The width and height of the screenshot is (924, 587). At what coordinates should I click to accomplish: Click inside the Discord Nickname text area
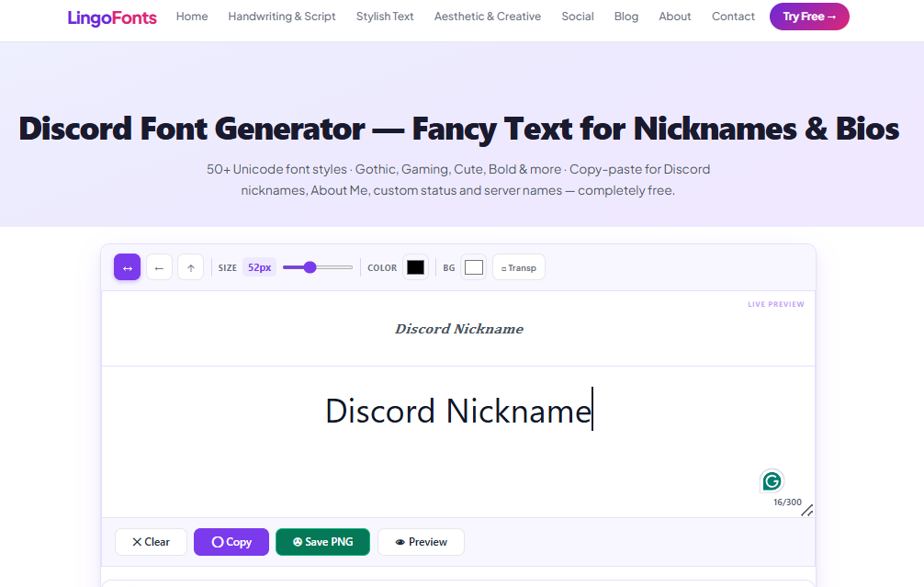458,442
